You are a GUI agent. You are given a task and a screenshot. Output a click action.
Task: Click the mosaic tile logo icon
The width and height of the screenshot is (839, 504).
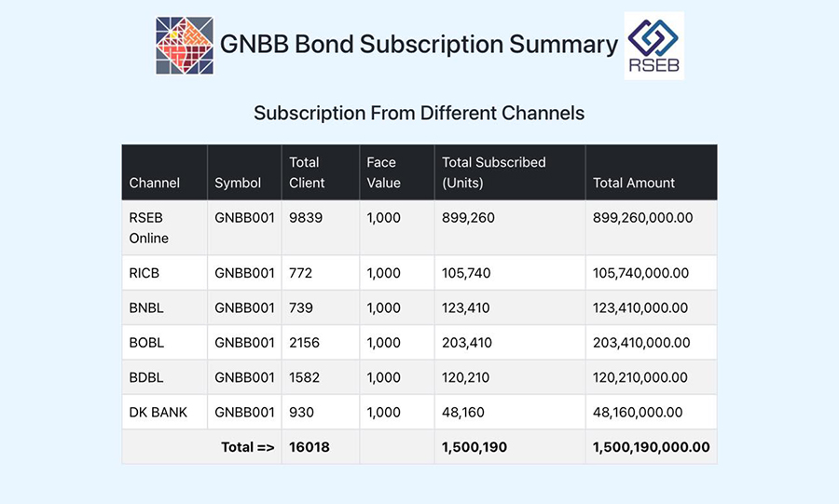pos(185,46)
